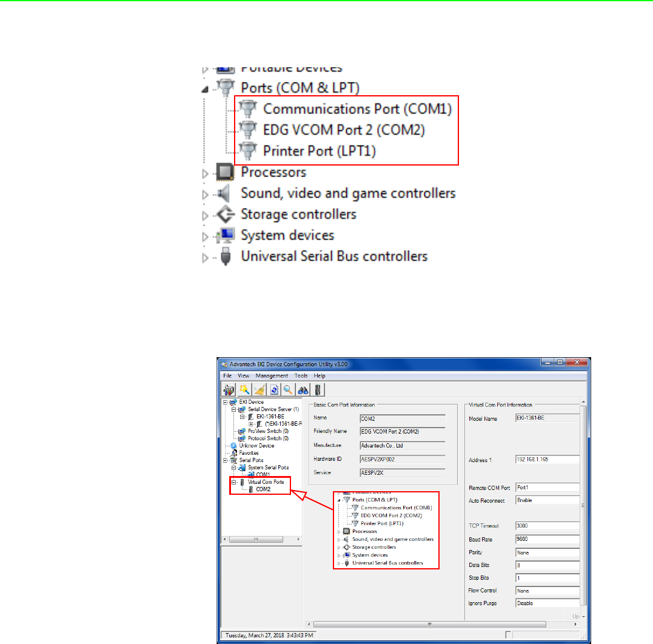Expand large Sound, video and game controllers
653x644 pixels.
click(x=205, y=195)
